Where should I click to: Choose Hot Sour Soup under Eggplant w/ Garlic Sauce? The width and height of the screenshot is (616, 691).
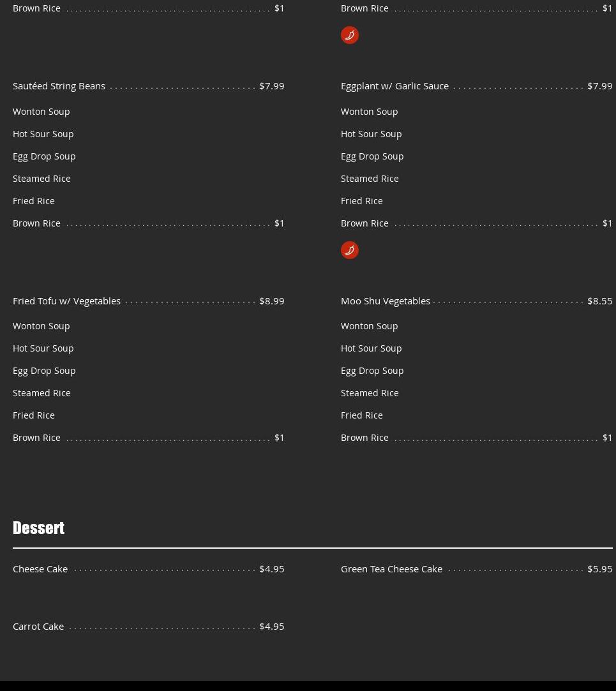371,134
